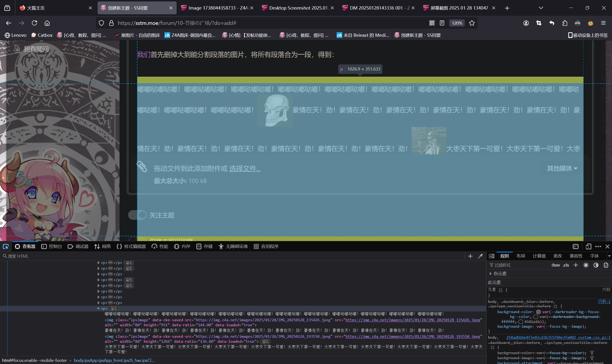Open the Firefox hamburger menu
The image size is (612, 364).
[x=603, y=23]
